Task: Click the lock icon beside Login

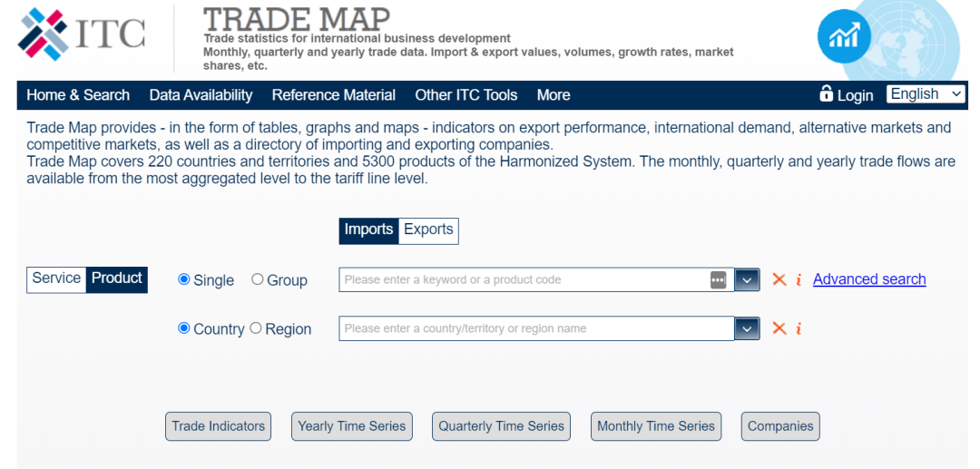Action: pos(826,94)
